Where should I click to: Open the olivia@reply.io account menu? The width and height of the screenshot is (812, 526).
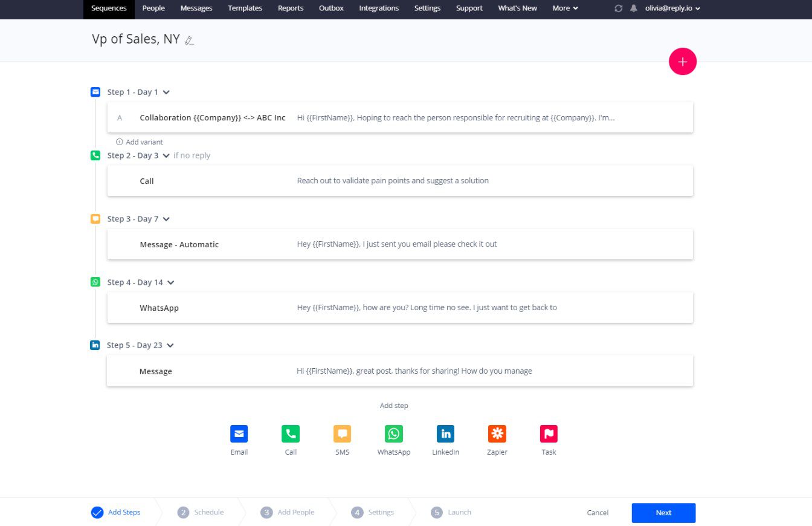coord(673,8)
